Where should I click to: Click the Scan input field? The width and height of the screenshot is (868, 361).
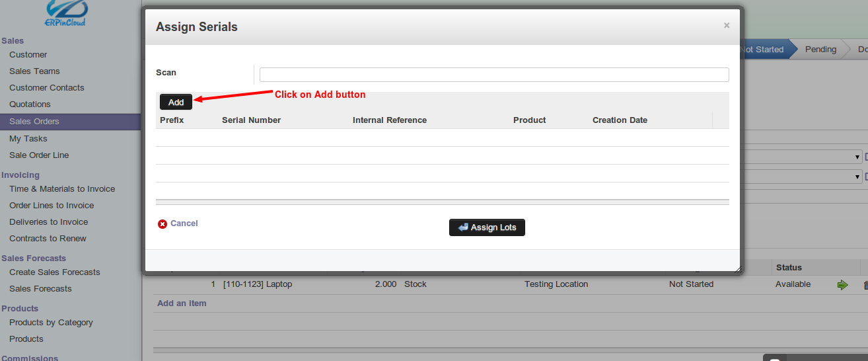coord(494,75)
